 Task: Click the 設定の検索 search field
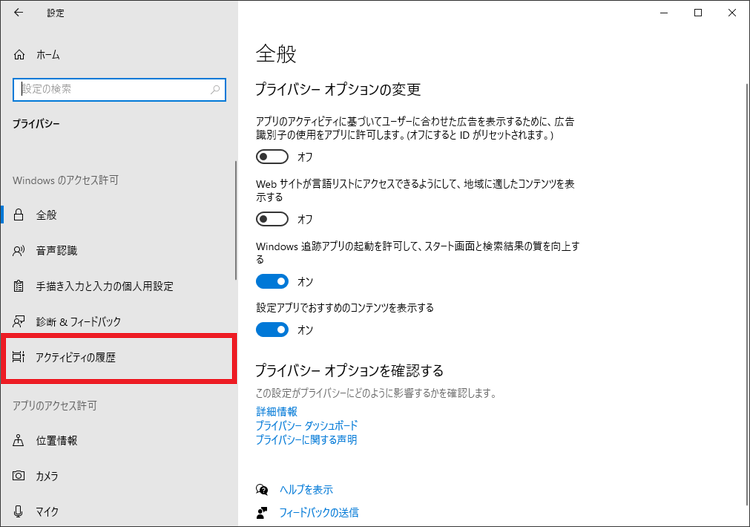pyautogui.click(x=119, y=89)
